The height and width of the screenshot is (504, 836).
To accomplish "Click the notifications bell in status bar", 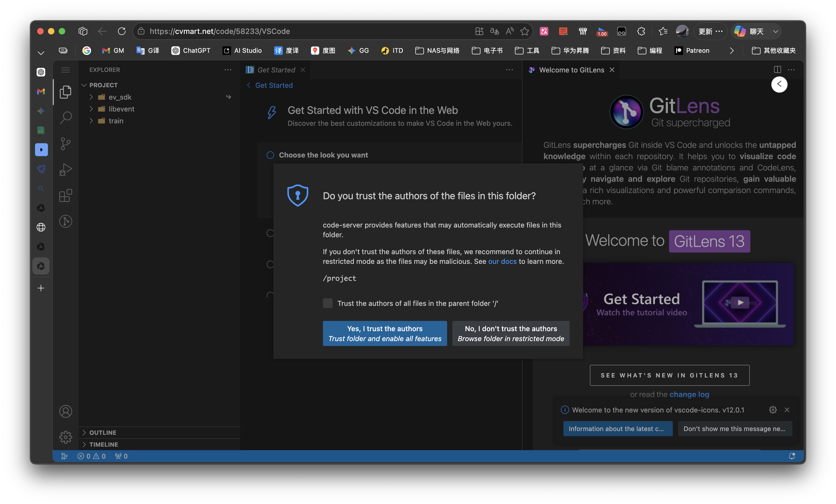I will pos(792,456).
